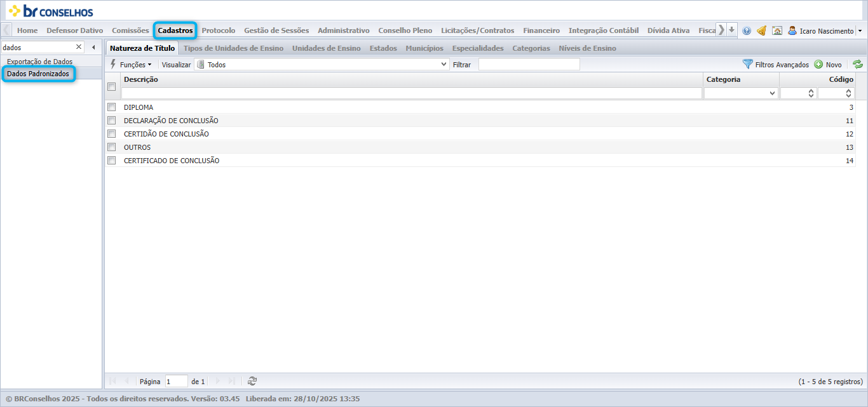The width and height of the screenshot is (868, 407).
Task: Select the 'DIPLOMA' description text
Action: point(139,107)
